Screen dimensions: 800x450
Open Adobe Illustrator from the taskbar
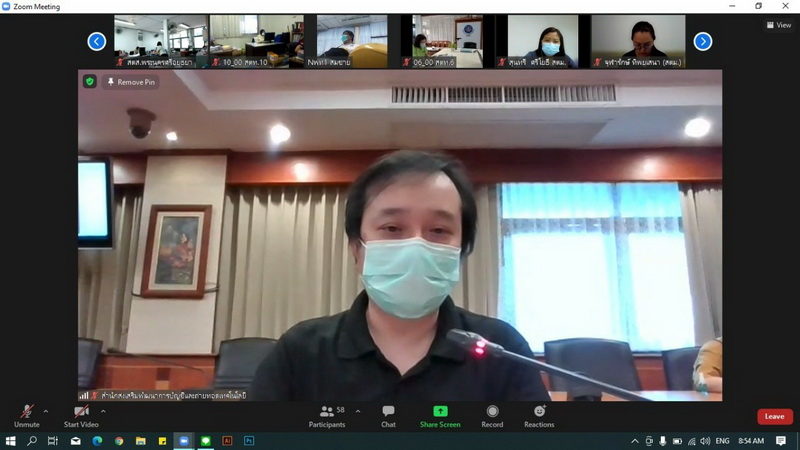point(228,441)
